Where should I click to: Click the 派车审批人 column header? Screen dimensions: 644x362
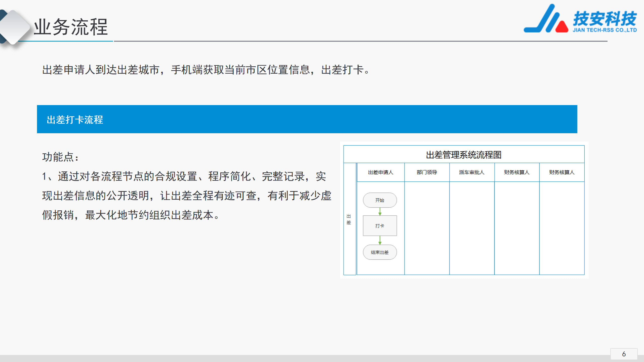pos(472,172)
